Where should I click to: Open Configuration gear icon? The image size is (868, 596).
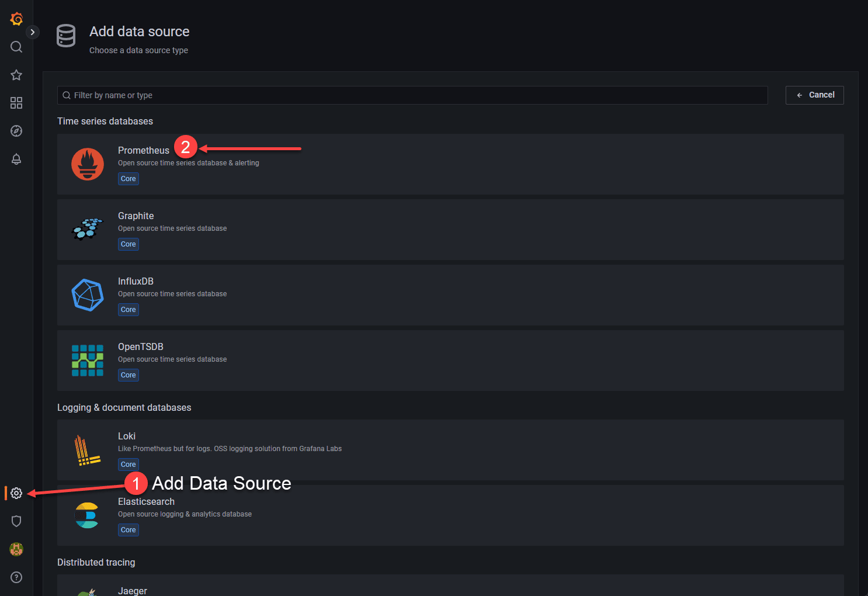(x=16, y=493)
